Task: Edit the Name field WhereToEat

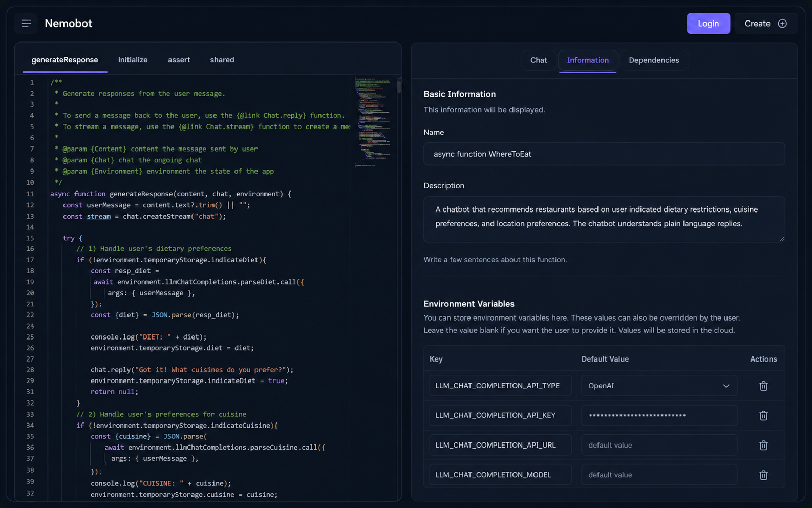Action: click(604, 154)
